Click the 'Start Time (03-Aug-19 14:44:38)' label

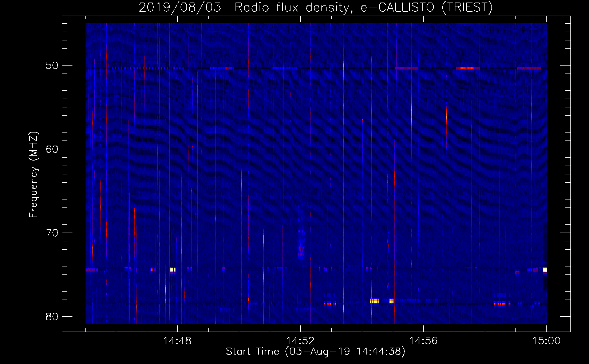coord(316,352)
